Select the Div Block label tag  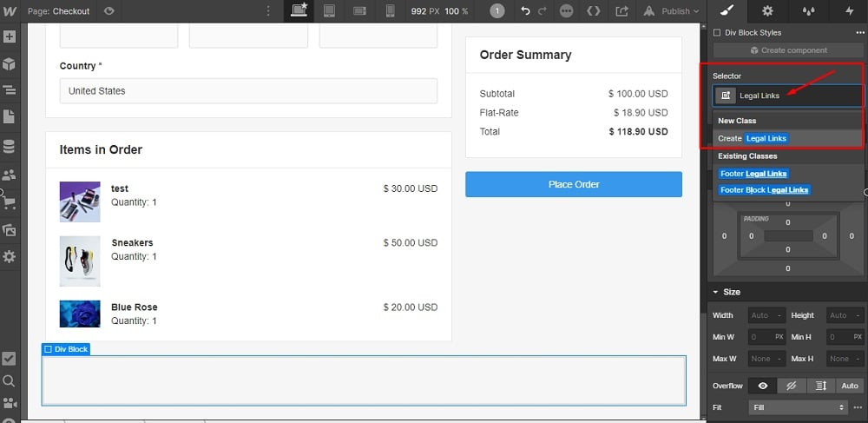66,349
